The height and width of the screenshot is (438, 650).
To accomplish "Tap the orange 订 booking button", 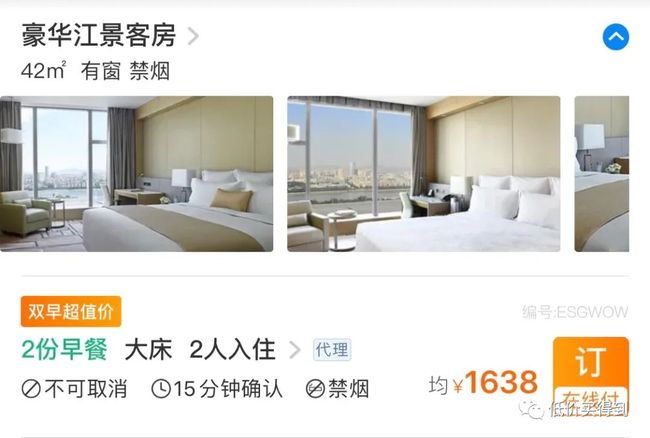I will (591, 362).
